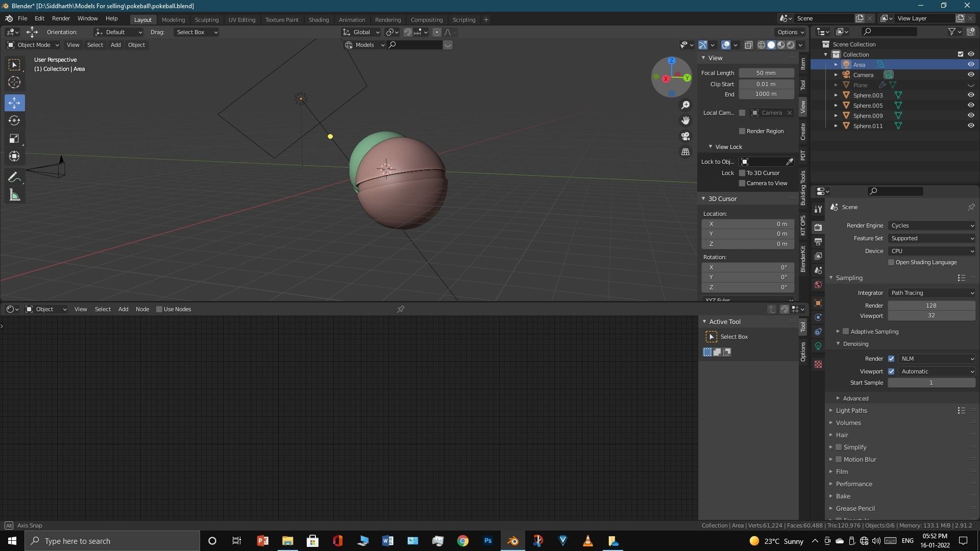Select the Measure tool
Viewport: 980px width, 551px height.
(x=14, y=195)
